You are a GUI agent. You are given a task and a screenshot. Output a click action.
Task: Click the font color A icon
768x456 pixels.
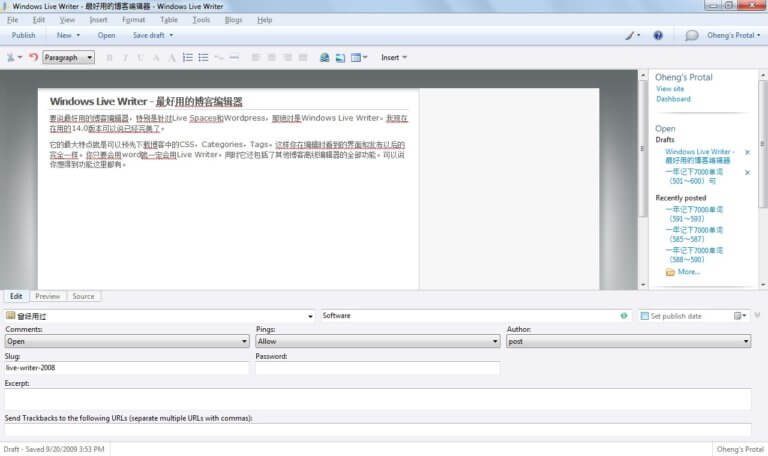click(172, 58)
